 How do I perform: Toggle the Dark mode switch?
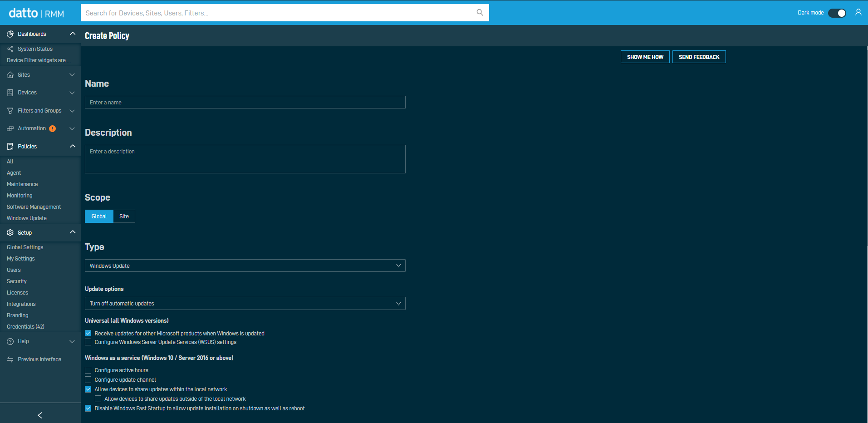pos(837,13)
